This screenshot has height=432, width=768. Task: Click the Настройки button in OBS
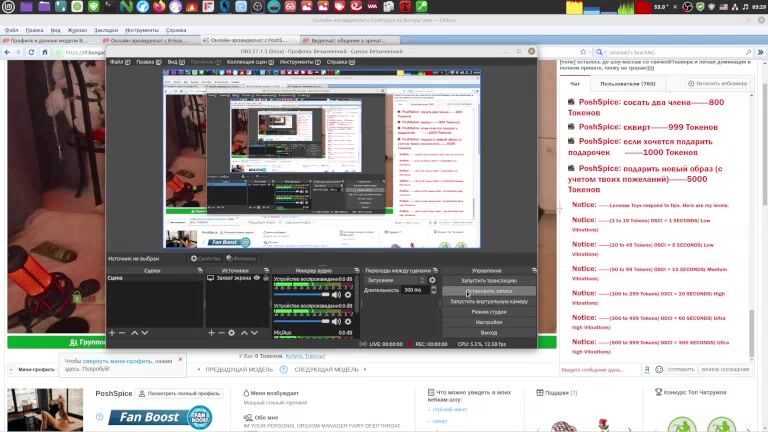[x=488, y=322]
